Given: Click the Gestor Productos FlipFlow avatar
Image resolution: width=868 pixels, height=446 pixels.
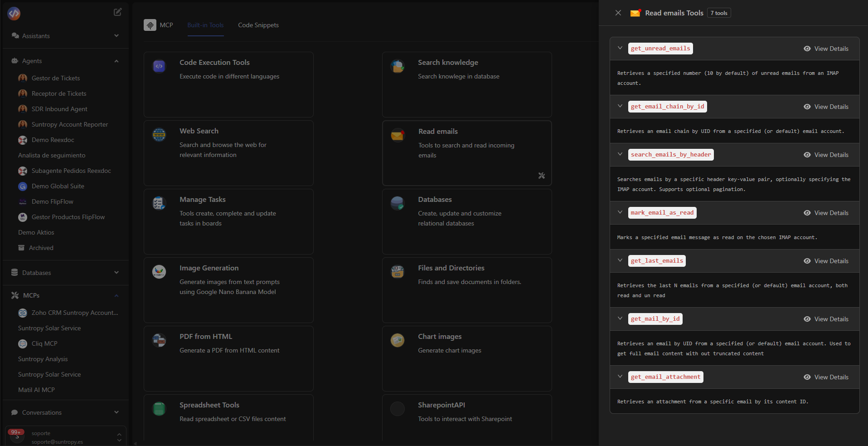Looking at the screenshot, I should click(x=23, y=217).
